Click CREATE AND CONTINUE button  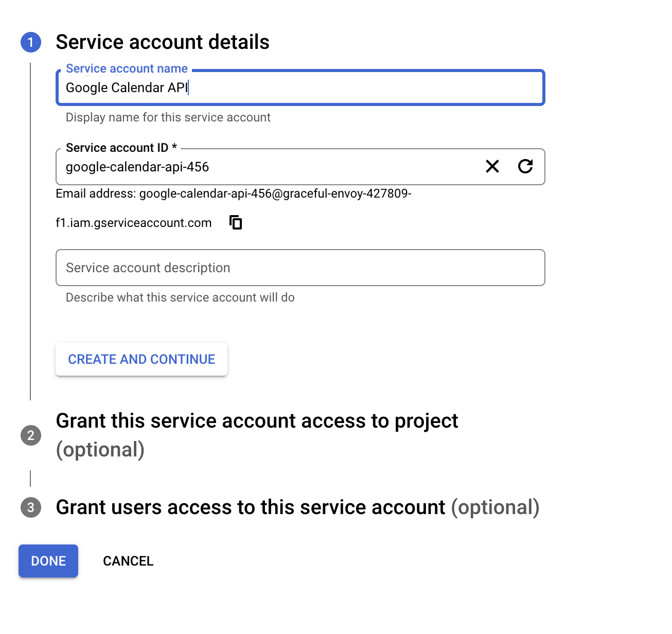[x=142, y=359]
